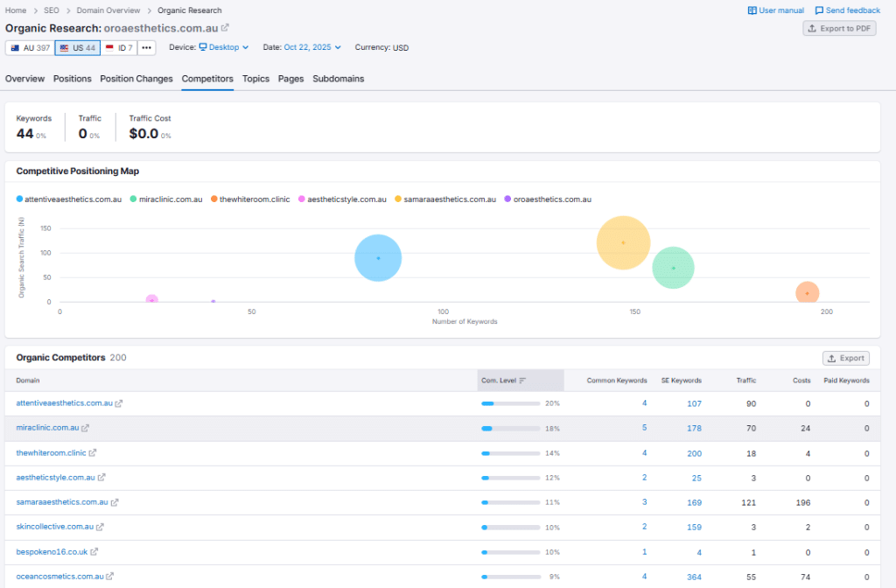Open the User manual book icon
Screen dimensions: 896x588
pos(752,10)
